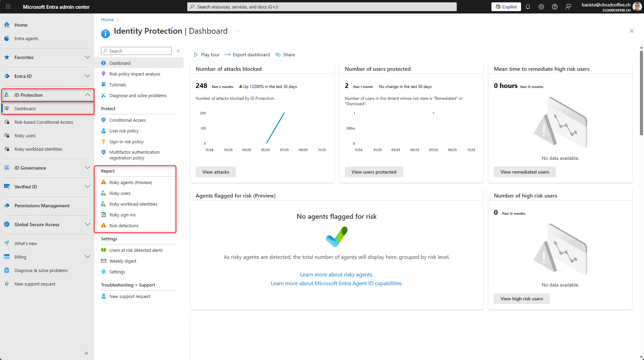Expand the Global Secure Access section
The image size is (644, 360).
87,224
